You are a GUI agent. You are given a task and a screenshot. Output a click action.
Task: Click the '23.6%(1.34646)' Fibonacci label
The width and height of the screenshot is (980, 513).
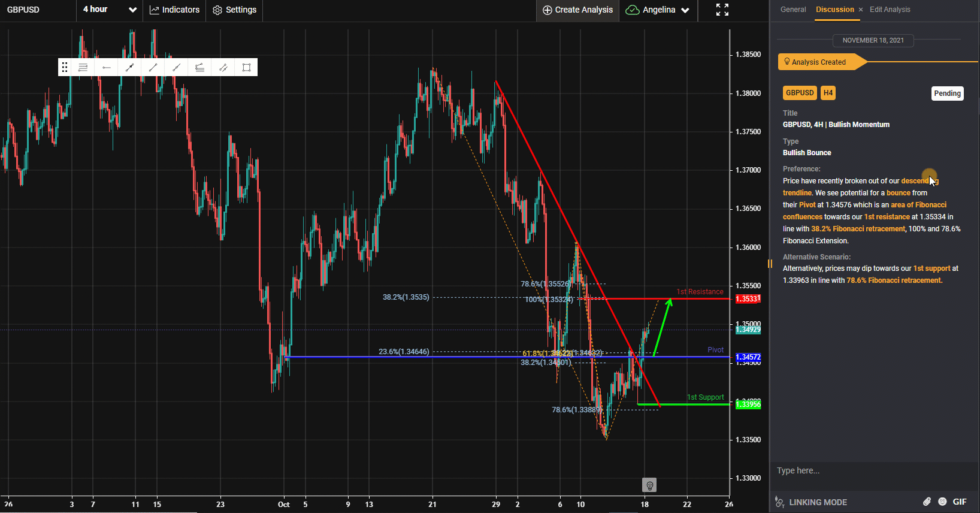[404, 352]
